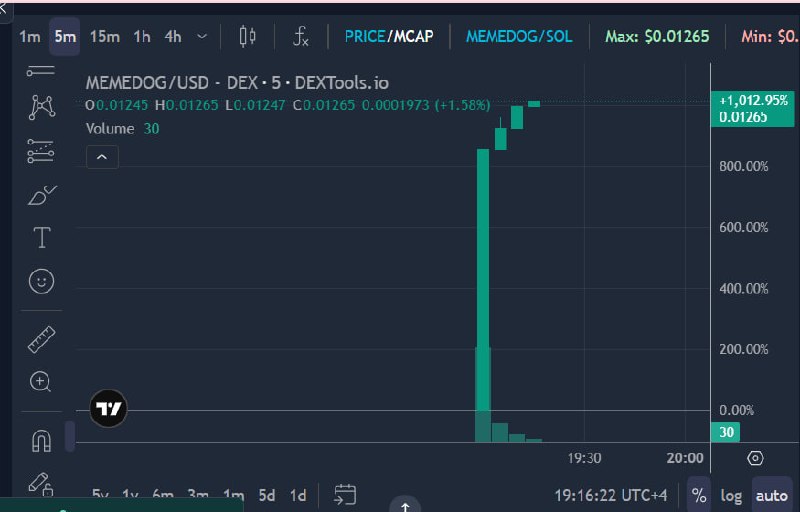Activate the zoom-in tool
The height and width of the screenshot is (512, 800).
(x=40, y=381)
